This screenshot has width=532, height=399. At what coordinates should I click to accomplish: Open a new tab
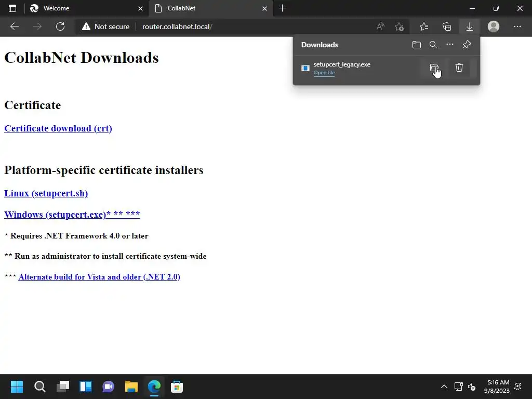[282, 8]
